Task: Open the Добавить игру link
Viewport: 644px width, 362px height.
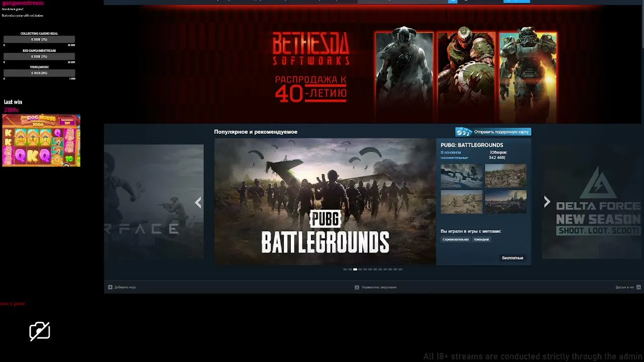Action: (125, 287)
